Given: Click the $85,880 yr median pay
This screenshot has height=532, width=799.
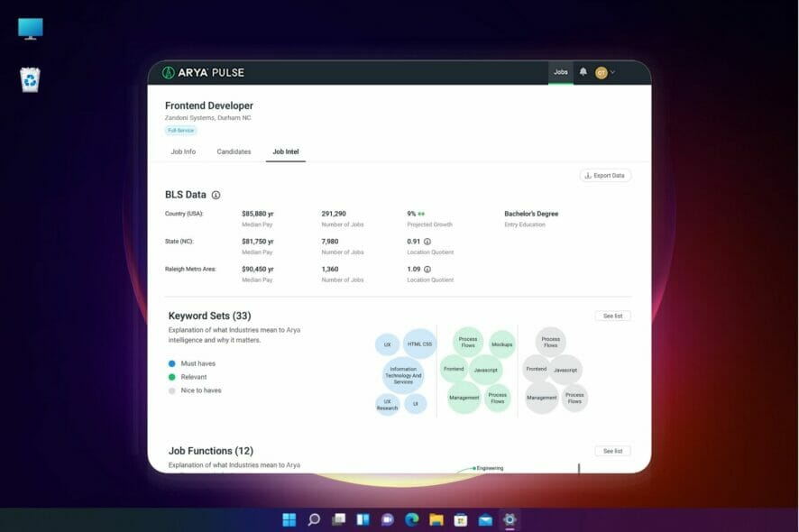Looking at the screenshot, I should pyautogui.click(x=258, y=214).
